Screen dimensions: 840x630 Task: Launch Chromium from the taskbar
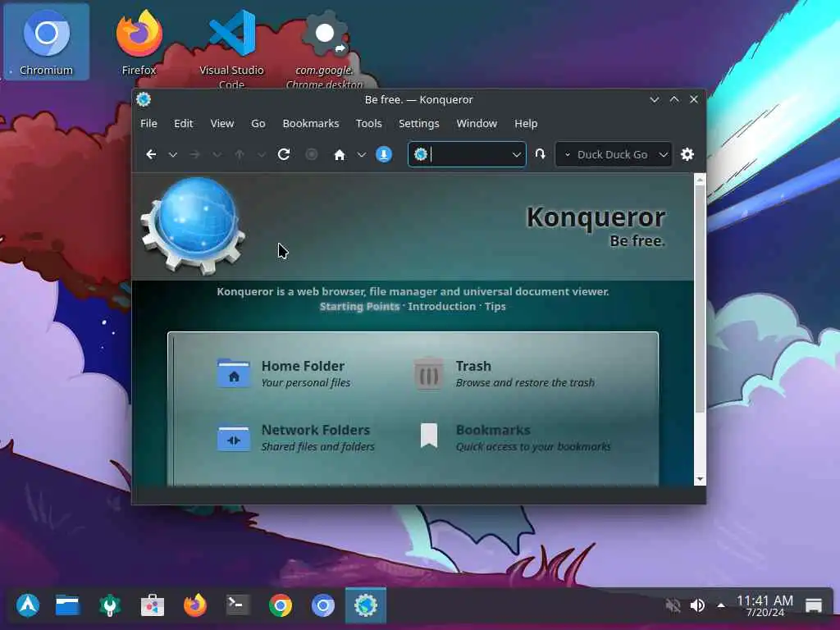(x=323, y=605)
